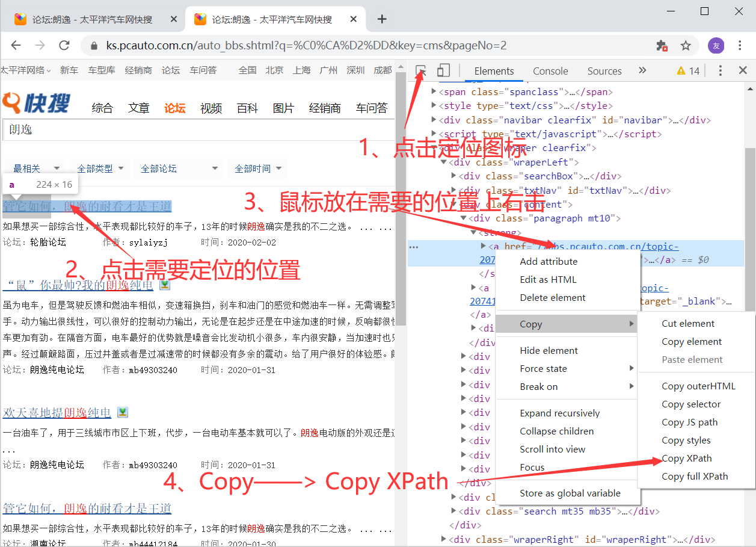Open the 全部论坛 dropdown
756x547 pixels.
point(177,168)
